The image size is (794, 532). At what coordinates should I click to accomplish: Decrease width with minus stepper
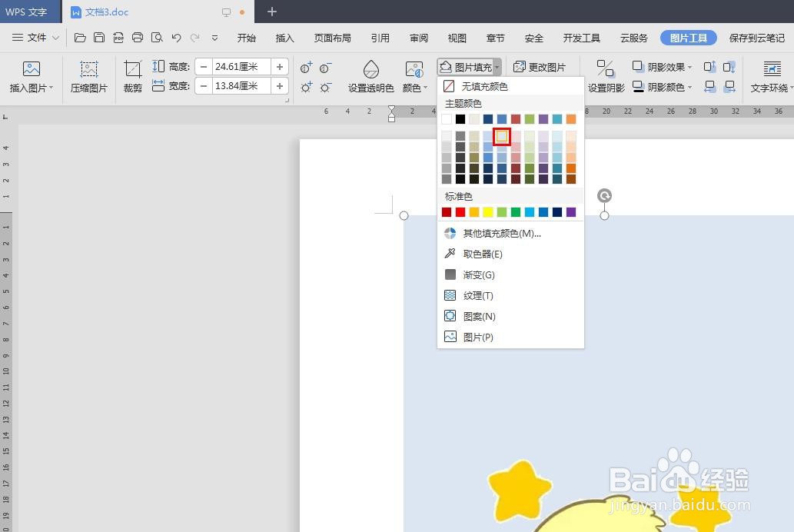204,85
